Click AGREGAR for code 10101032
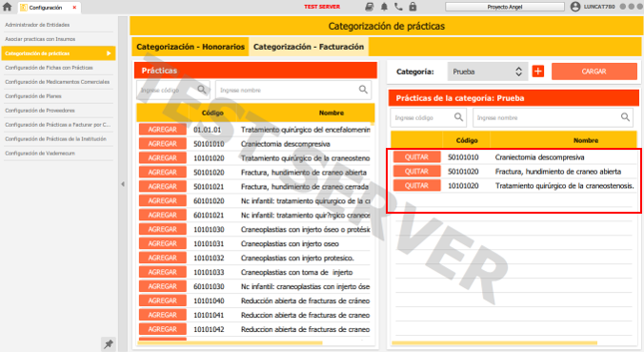This screenshot has height=352, width=644. (163, 258)
